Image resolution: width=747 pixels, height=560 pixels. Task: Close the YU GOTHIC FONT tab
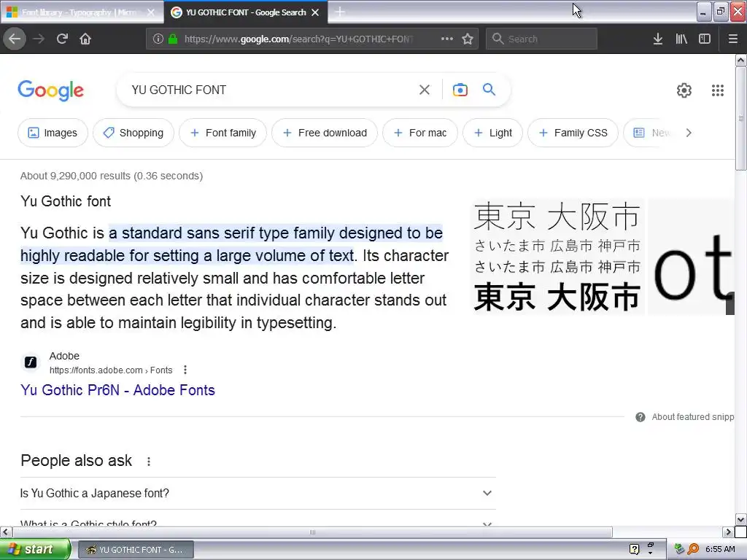coord(315,12)
